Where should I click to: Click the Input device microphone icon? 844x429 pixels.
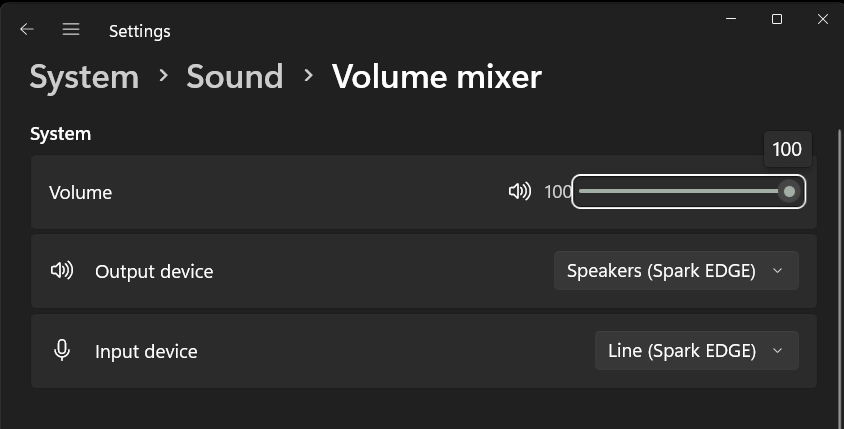tap(62, 350)
